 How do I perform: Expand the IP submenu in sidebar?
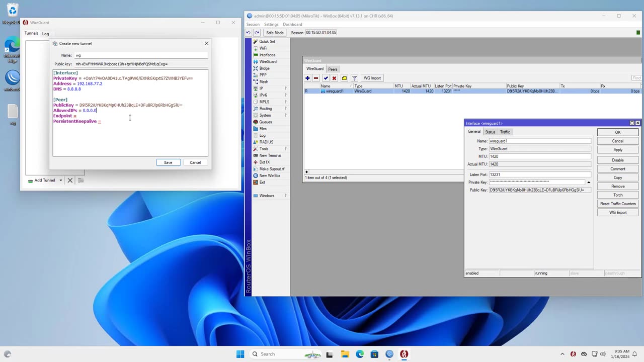pyautogui.click(x=286, y=88)
